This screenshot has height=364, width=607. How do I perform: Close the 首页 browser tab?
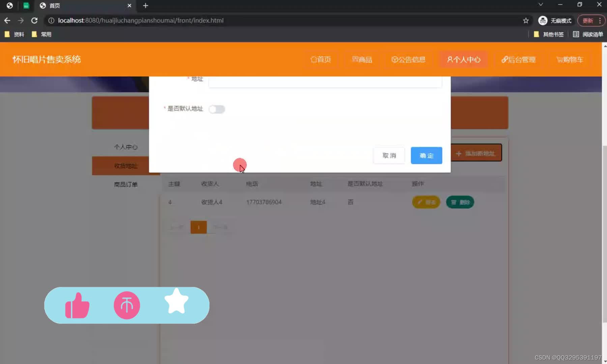click(x=129, y=5)
